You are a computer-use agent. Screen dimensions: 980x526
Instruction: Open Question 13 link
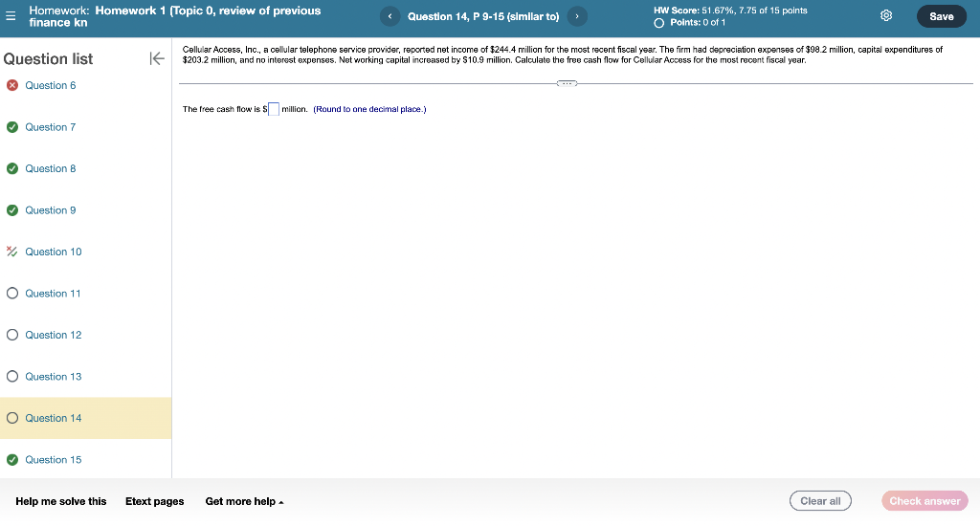tap(54, 377)
